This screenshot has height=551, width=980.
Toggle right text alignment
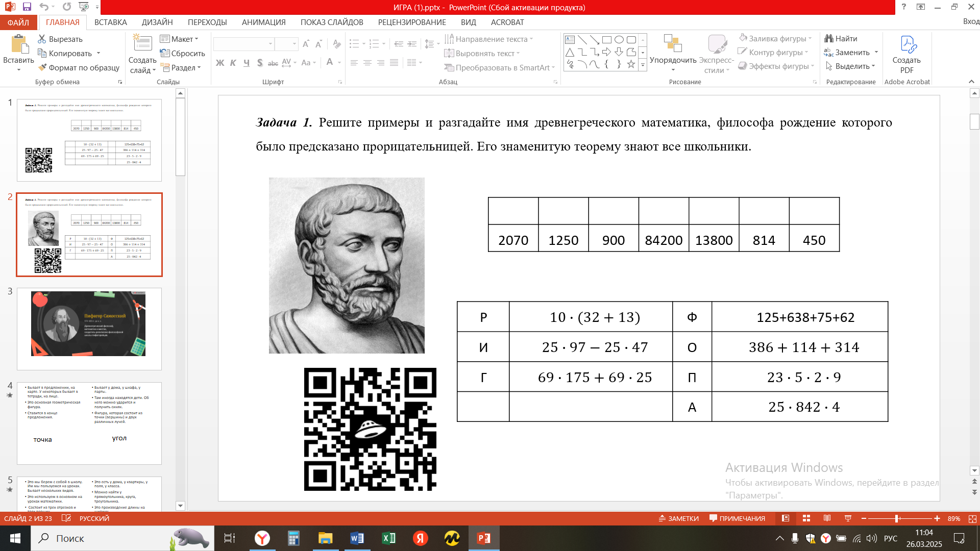point(380,63)
